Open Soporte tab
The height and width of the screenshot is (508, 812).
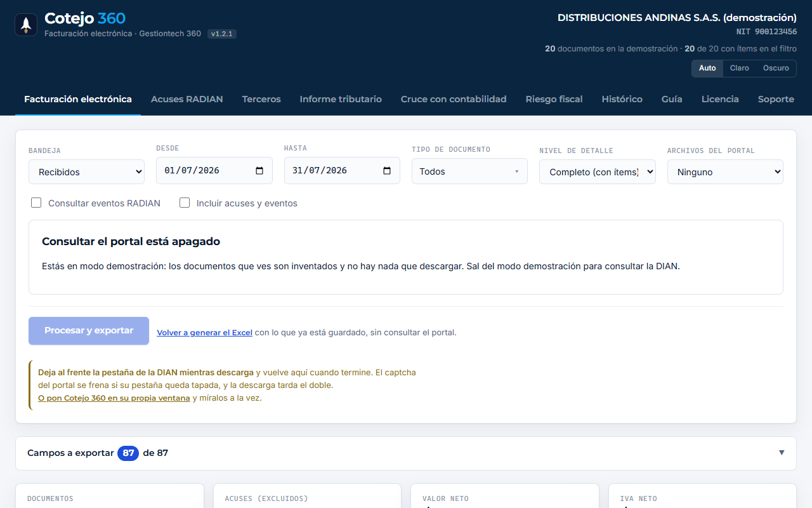coord(776,99)
